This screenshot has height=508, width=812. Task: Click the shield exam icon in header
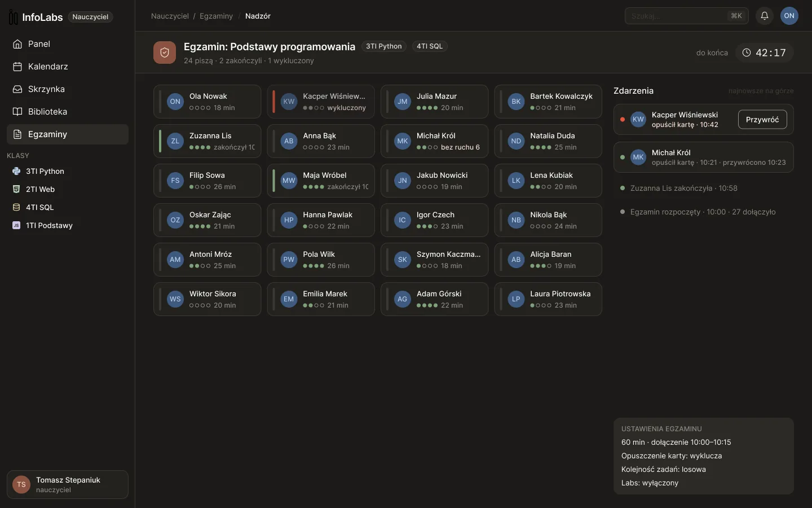pos(165,52)
